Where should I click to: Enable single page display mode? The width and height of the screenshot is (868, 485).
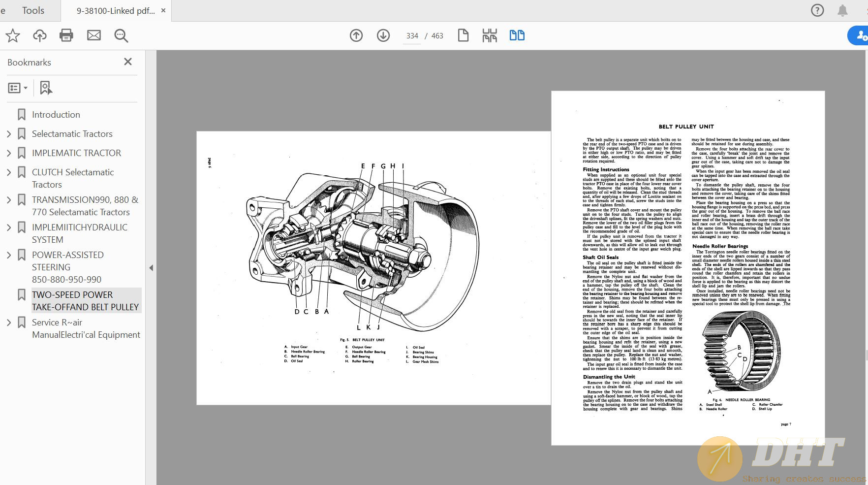click(x=463, y=35)
